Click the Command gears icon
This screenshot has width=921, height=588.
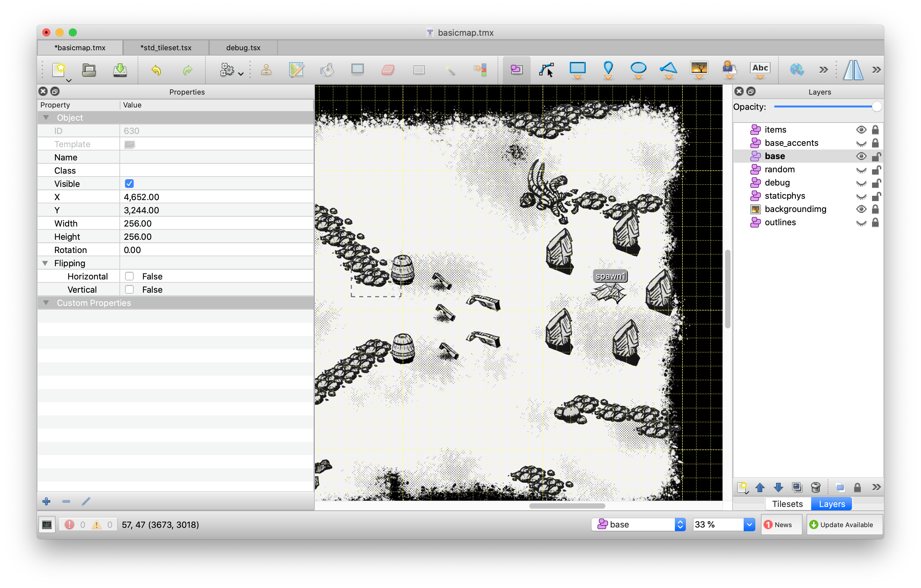point(227,69)
